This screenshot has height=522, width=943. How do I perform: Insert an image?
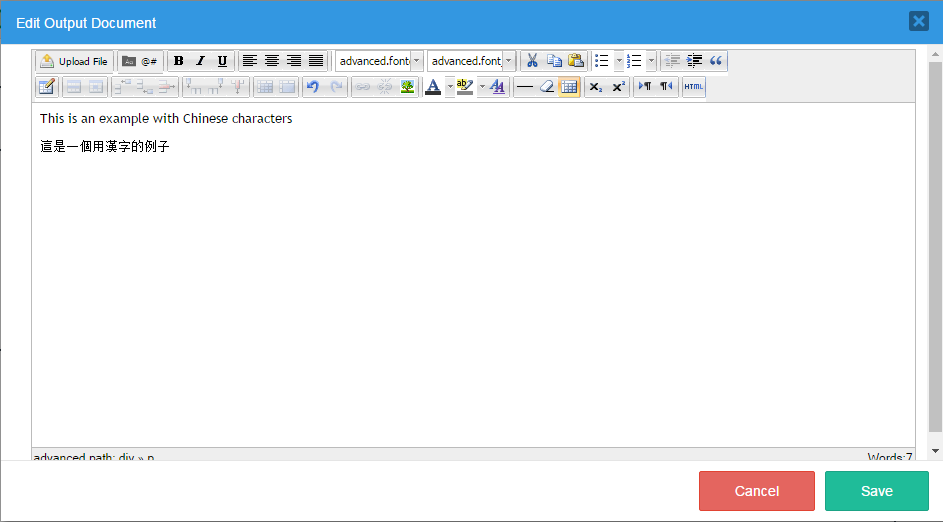[x=407, y=87]
